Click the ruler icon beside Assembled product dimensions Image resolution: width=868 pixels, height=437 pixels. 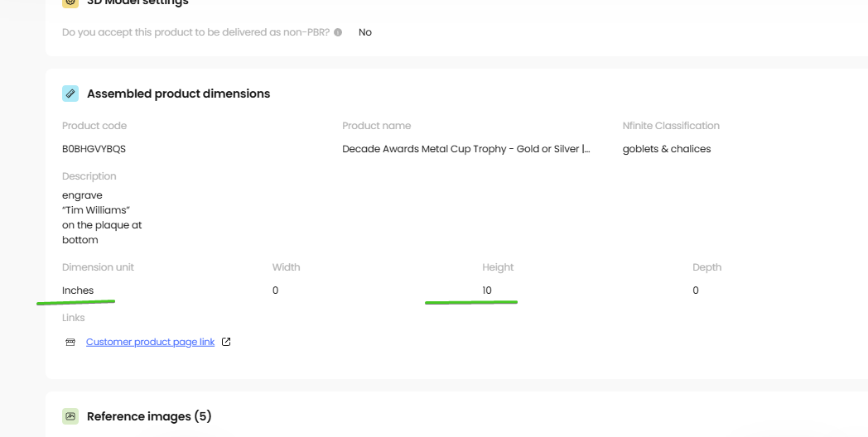pyautogui.click(x=70, y=94)
